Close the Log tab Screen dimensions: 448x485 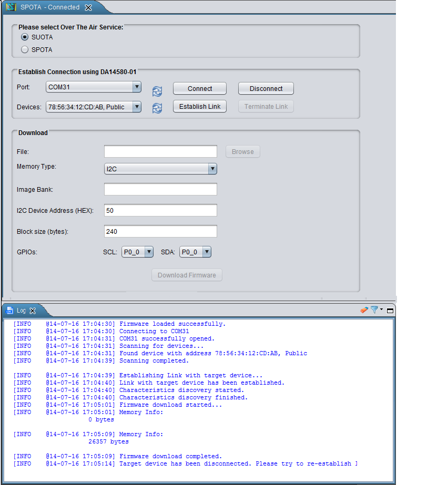tap(33, 311)
